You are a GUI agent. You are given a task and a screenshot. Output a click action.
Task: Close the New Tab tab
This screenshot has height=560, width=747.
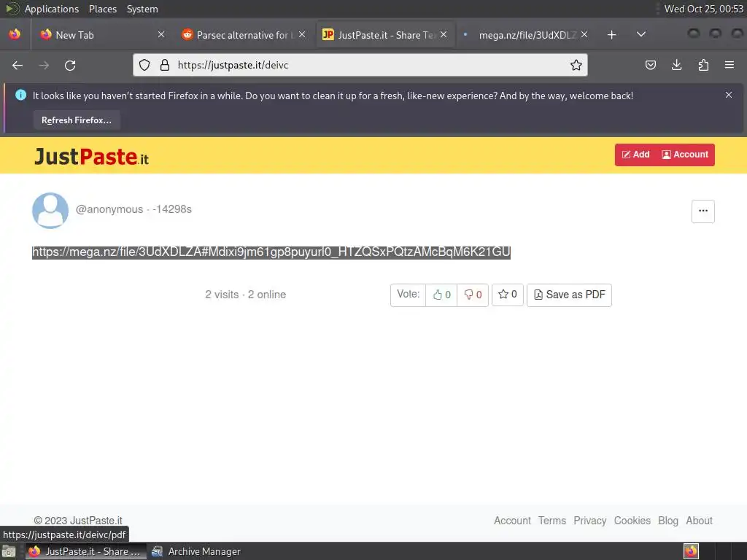161,35
